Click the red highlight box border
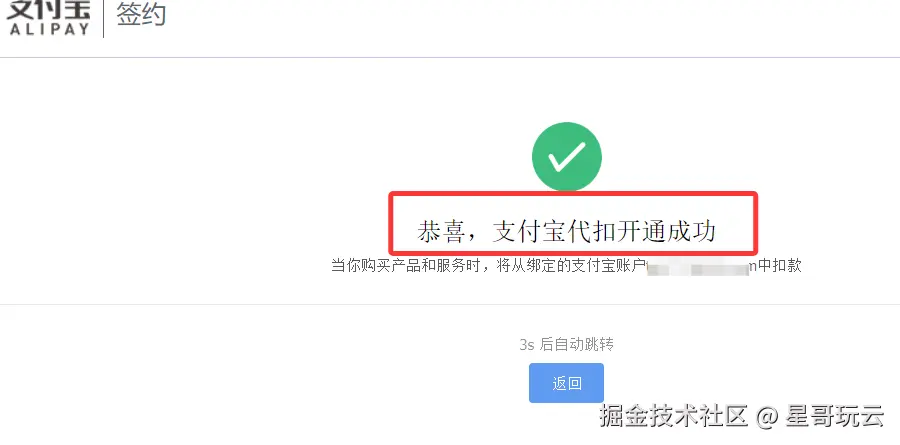 point(573,194)
